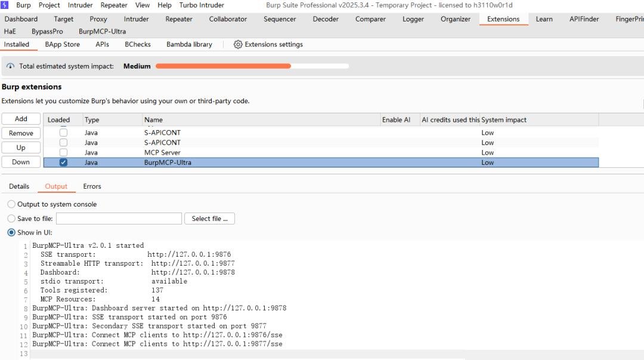Open Extensions settings
This screenshot has width=644, height=360.
coord(268,44)
